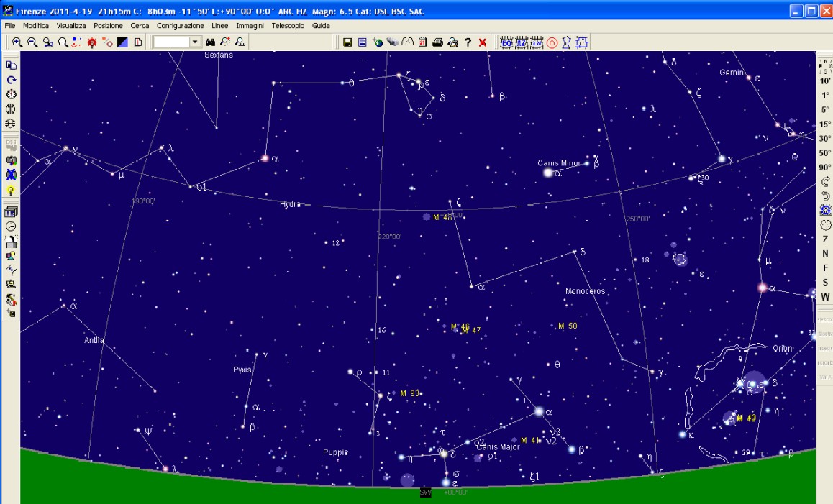Click the yellow light bulb icon
833x504 pixels.
click(11, 190)
